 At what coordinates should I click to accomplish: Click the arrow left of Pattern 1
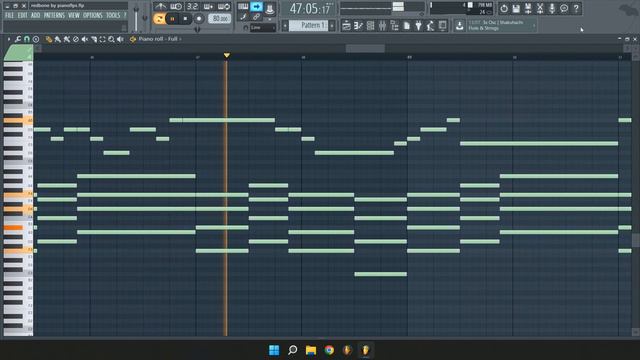click(285, 26)
